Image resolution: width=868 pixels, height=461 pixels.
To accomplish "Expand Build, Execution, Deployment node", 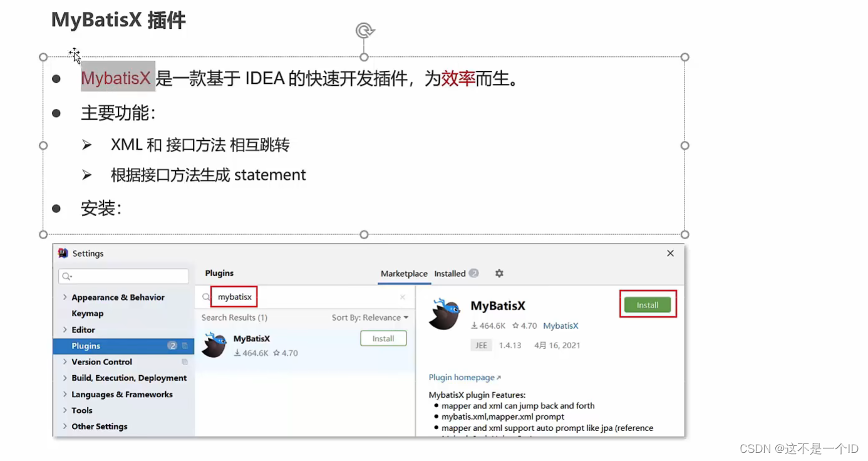I will 65,378.
